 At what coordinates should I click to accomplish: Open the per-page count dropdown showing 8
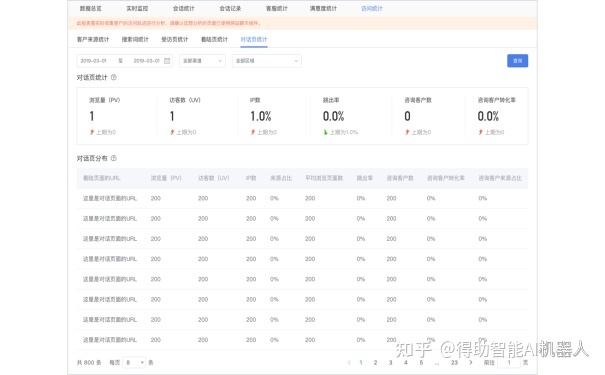(134, 362)
